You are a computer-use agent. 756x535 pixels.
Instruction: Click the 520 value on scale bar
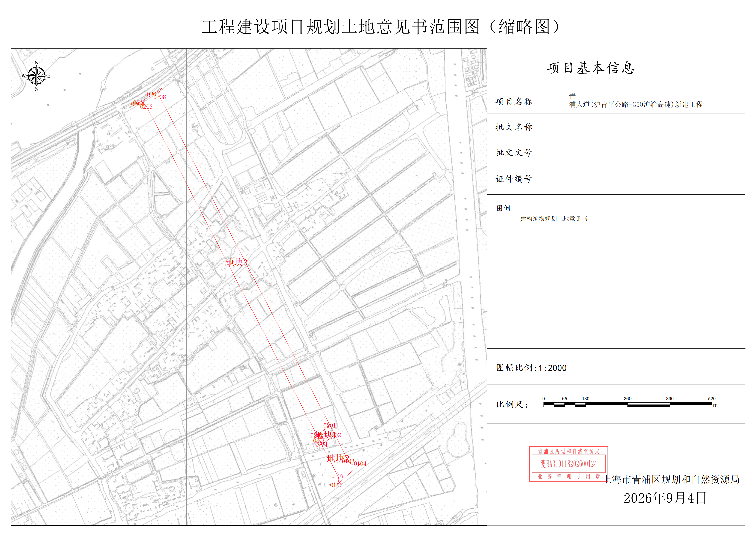[x=712, y=399]
